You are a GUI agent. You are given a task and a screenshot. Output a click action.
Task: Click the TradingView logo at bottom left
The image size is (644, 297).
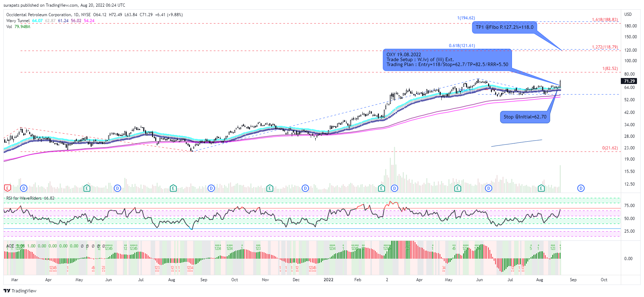[20, 291]
